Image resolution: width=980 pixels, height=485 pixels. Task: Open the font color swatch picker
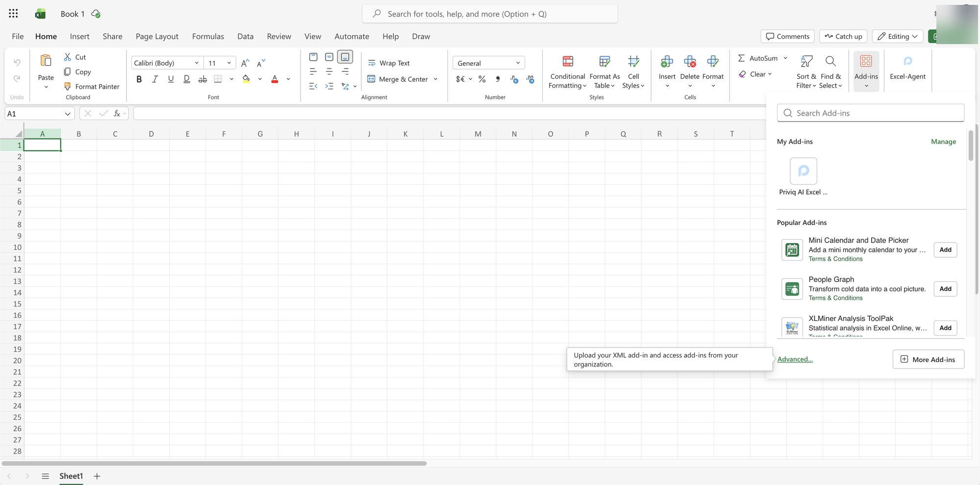pos(288,79)
